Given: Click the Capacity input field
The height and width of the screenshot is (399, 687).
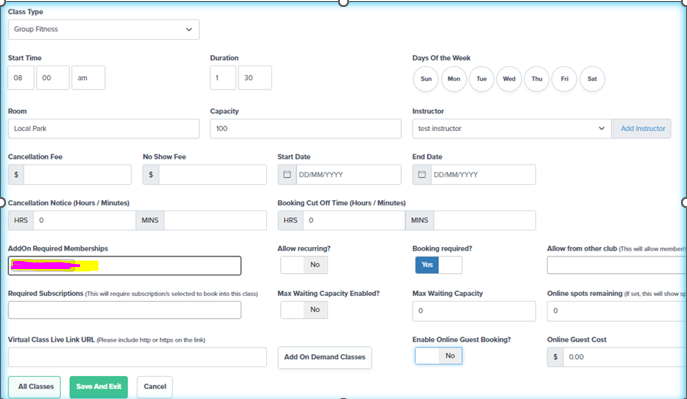Looking at the screenshot, I should click(x=305, y=128).
